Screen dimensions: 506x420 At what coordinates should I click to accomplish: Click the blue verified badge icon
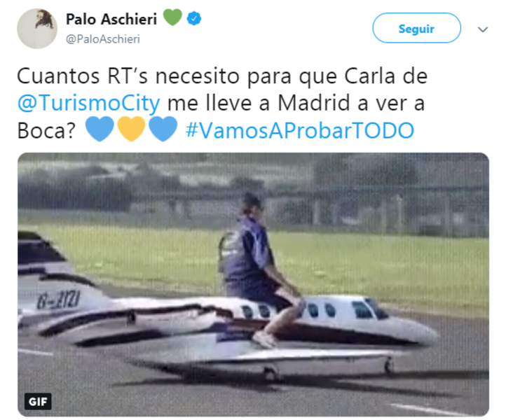click(x=194, y=18)
